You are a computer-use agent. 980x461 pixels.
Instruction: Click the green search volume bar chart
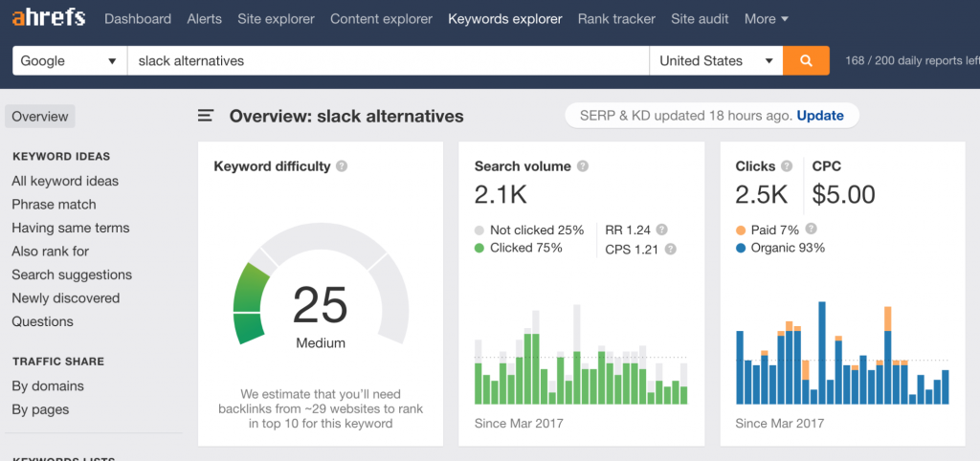click(x=581, y=354)
